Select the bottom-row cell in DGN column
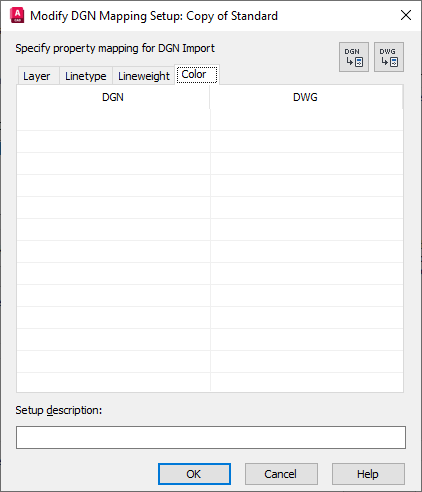The height and width of the screenshot is (492, 422). pos(113,382)
